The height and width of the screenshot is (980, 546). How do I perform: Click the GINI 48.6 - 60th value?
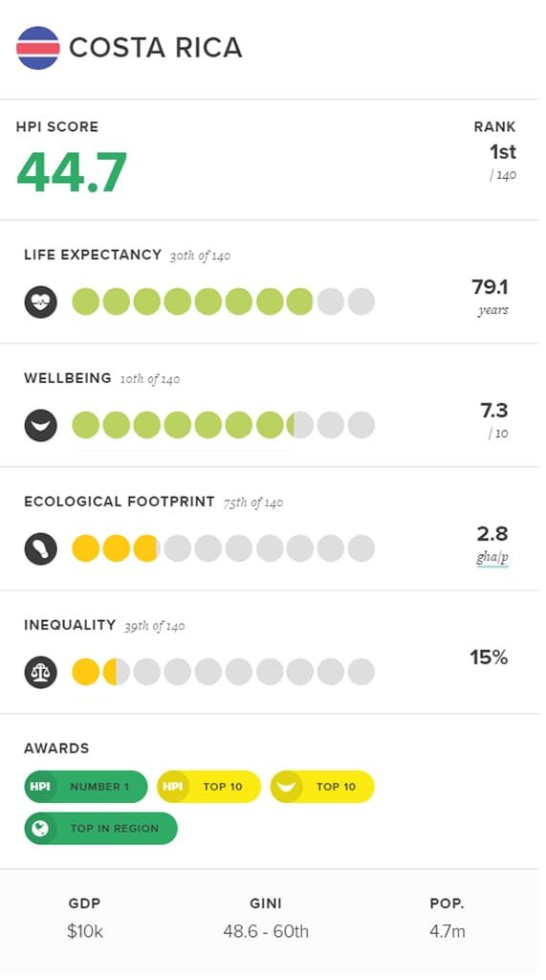coord(266,931)
